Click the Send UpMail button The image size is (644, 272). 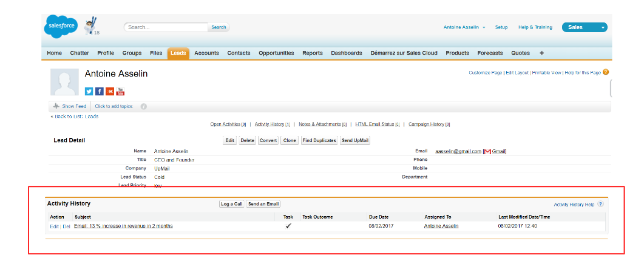pos(355,140)
